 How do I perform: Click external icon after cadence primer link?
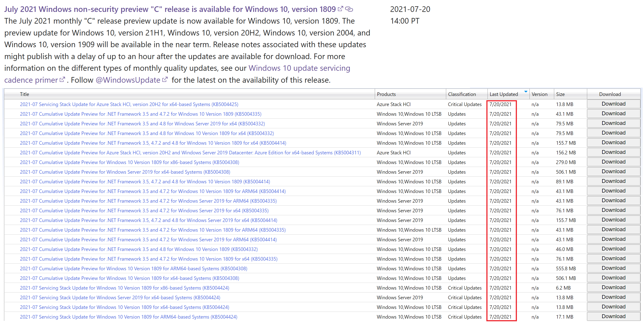point(62,80)
